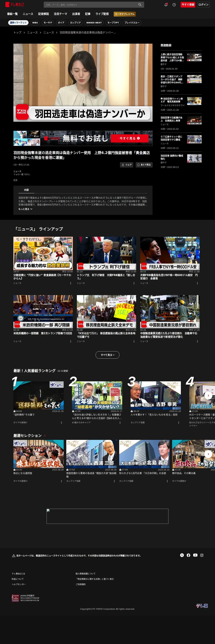Screen dimensions: 215x644
Task: Open three-dot menu for 「ICEは出て行け」 card
Action: (x=134, y=341)
